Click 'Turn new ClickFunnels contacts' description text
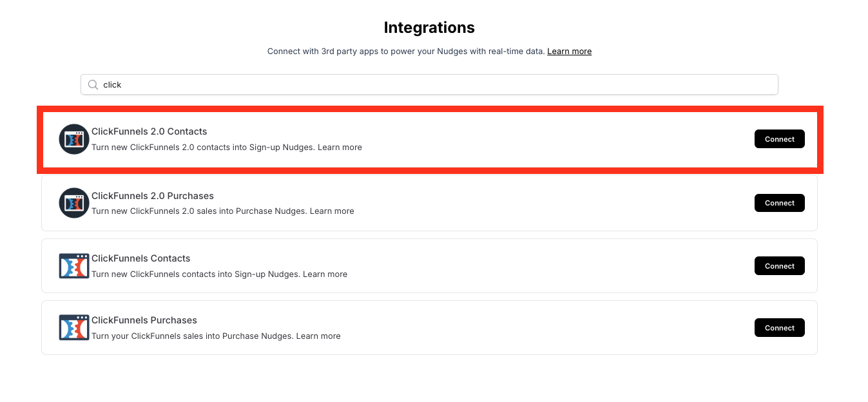This screenshot has height=402, width=868. pos(196,274)
